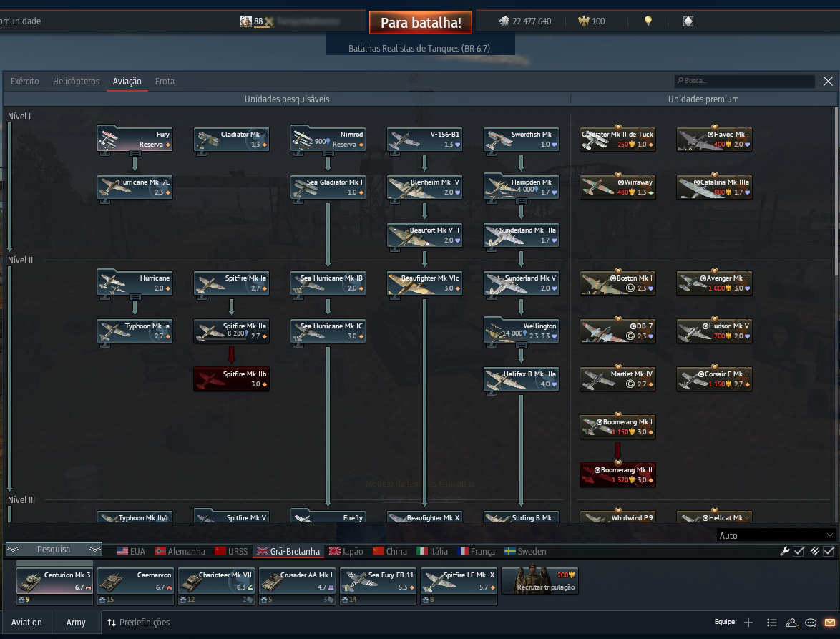Screen dimensions: 840x639
Task: Select the Gladiator Mk II aircraft card
Action: coord(231,140)
